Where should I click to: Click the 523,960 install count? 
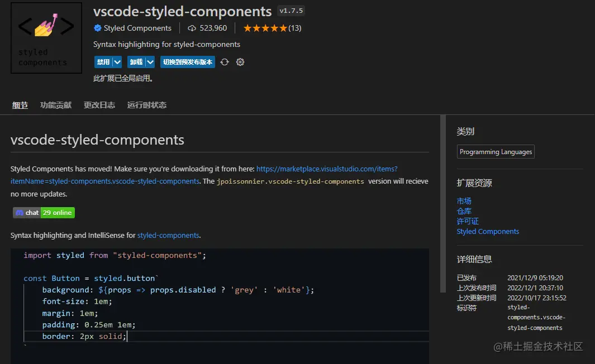[x=213, y=28]
